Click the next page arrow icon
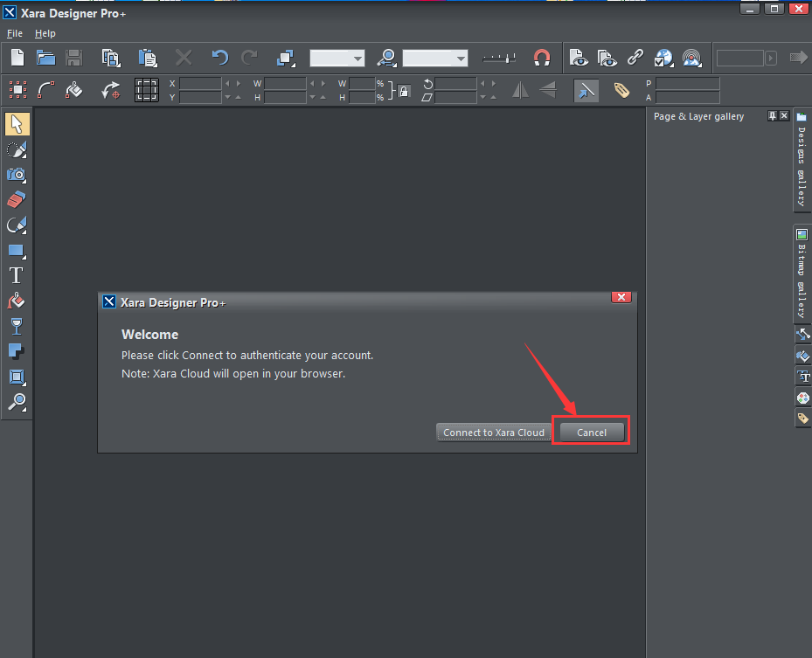The width and height of the screenshot is (812, 658). (799, 58)
